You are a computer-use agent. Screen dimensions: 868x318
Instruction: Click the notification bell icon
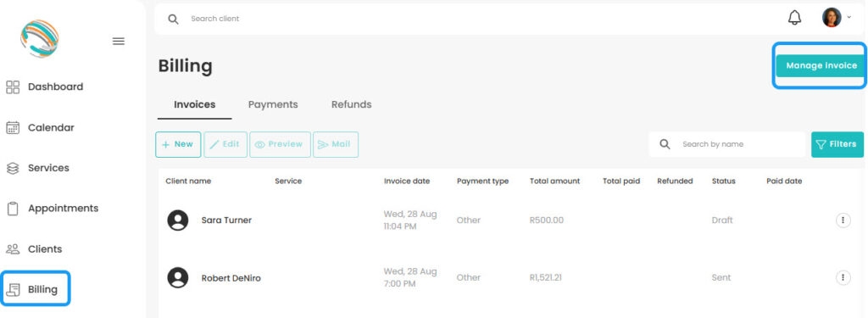pyautogui.click(x=794, y=18)
